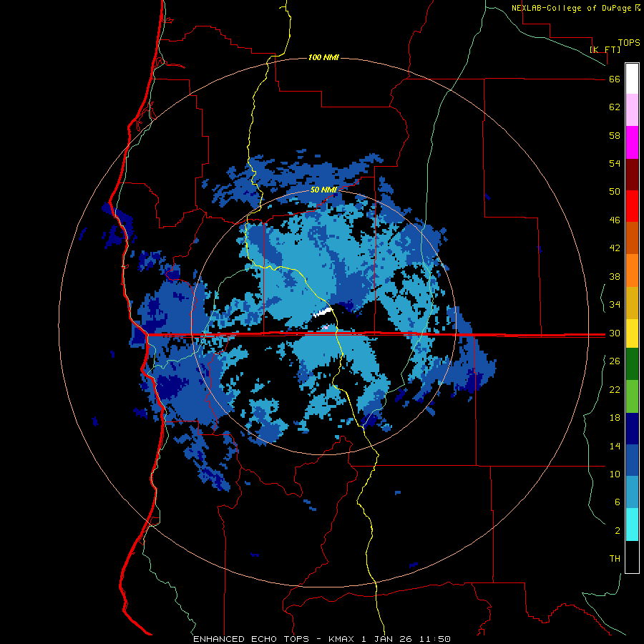Image resolution: width=644 pixels, height=644 pixels.
Task: Click the dark red swatch between 50 and 54
Action: click(x=632, y=175)
